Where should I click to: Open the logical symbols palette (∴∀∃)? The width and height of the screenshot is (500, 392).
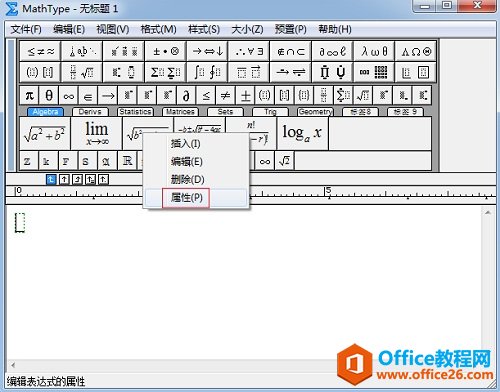(249, 51)
